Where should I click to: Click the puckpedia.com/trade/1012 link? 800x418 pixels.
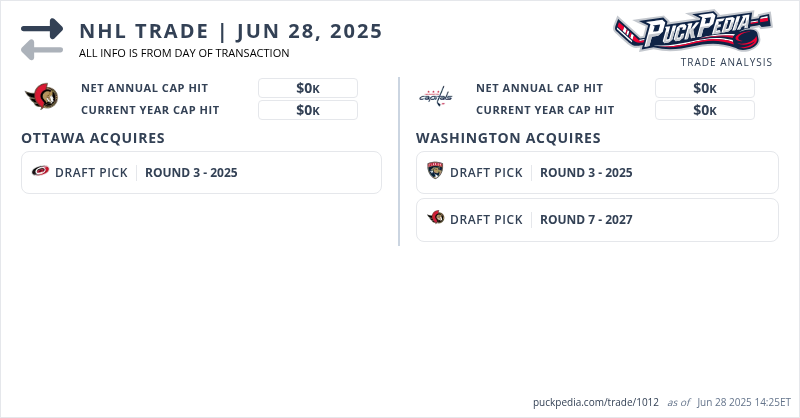click(x=596, y=402)
